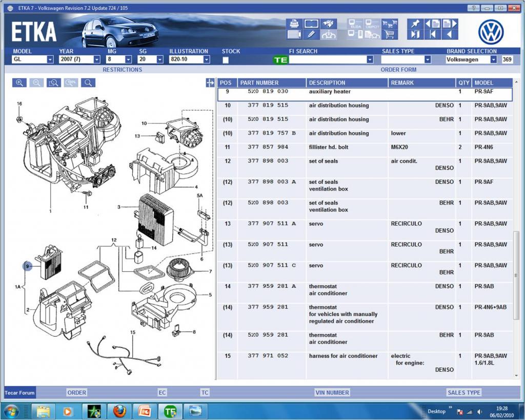Click the FI SEARCH input field

pos(328,59)
